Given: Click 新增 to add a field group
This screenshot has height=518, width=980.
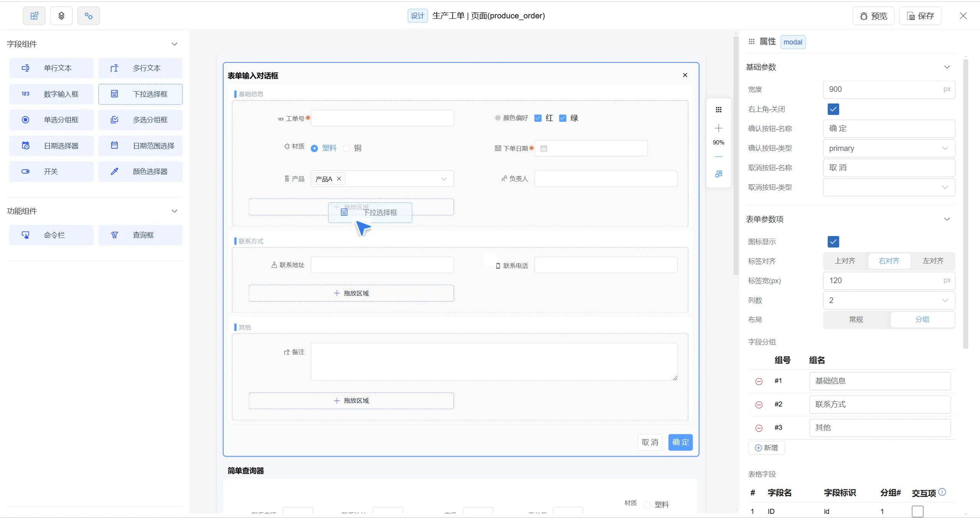Looking at the screenshot, I should (766, 448).
